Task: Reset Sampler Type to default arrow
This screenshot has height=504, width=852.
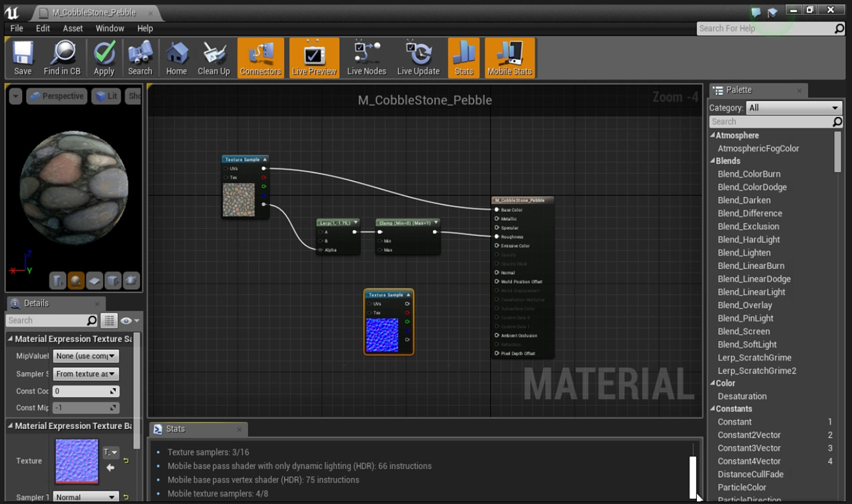Action: click(126, 497)
